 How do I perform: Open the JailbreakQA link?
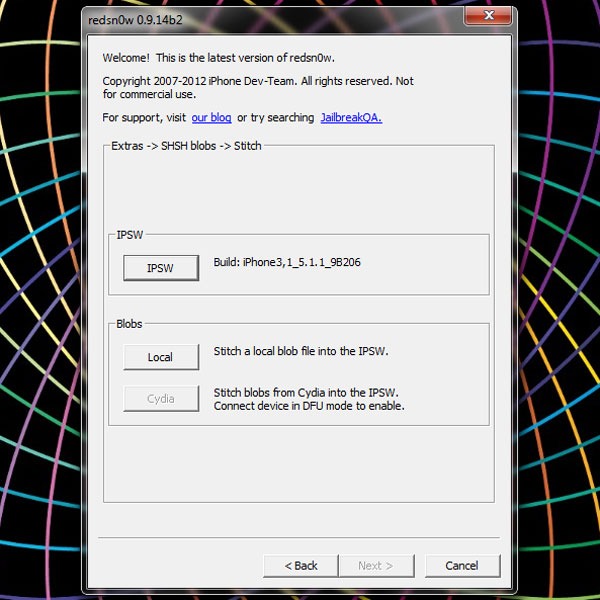tap(351, 117)
